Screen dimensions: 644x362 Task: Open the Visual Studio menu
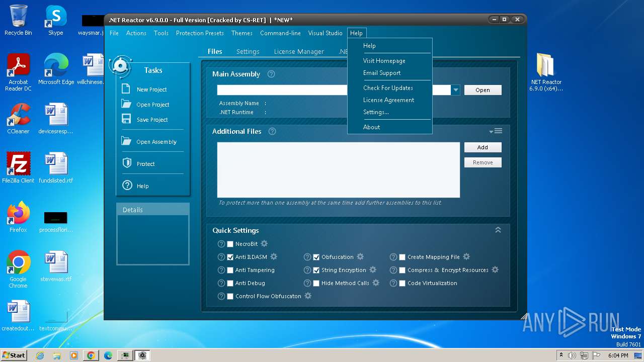[325, 33]
